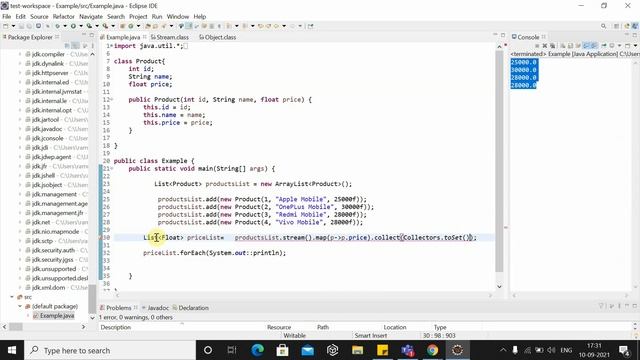The image size is (640, 360).
Task: Click the Display Selected Console icon
Action: (612, 46)
